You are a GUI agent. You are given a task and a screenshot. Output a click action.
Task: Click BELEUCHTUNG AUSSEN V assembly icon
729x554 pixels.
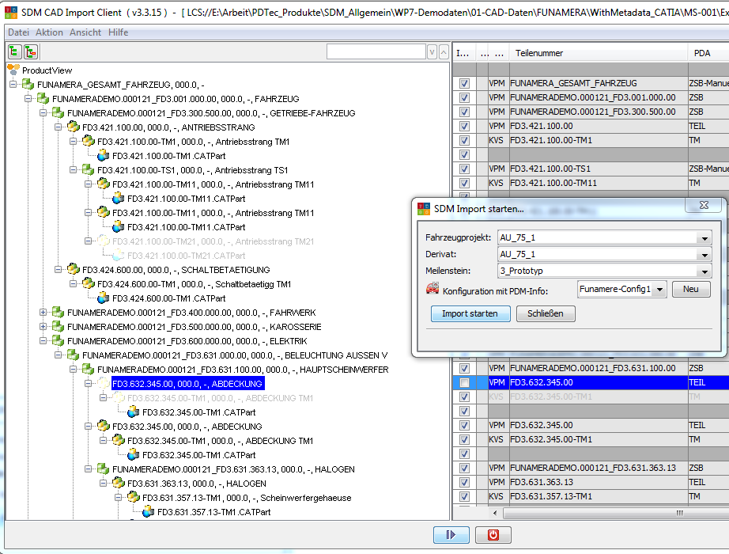[73, 355]
